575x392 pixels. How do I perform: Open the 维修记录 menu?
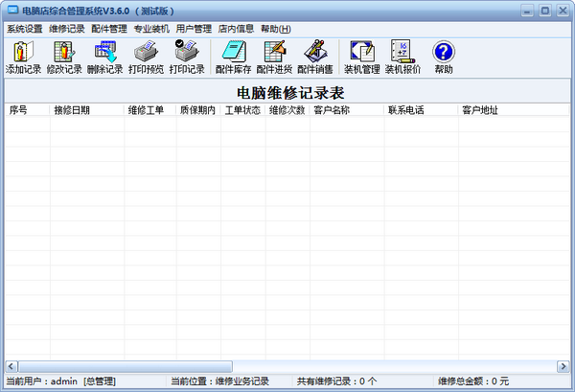pos(67,29)
